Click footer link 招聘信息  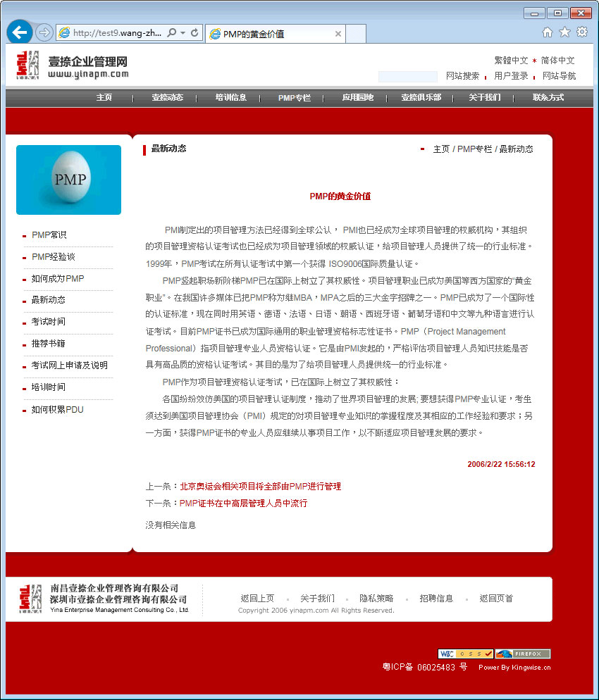pos(436,599)
